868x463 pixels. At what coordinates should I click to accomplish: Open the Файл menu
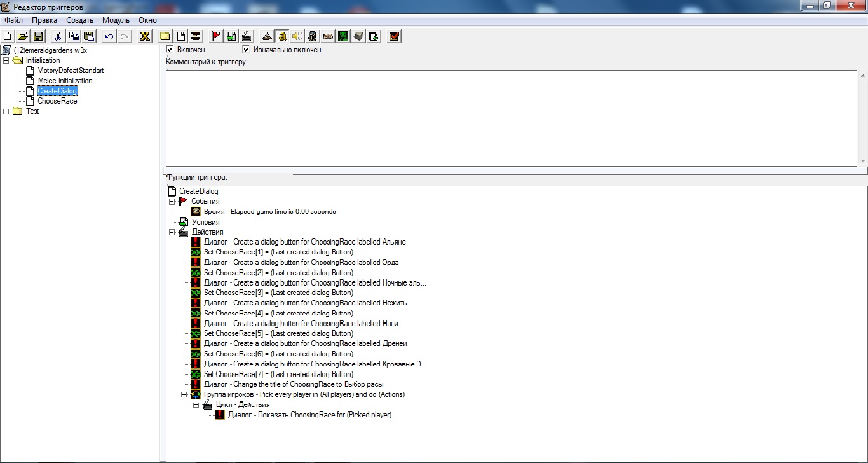tap(13, 20)
